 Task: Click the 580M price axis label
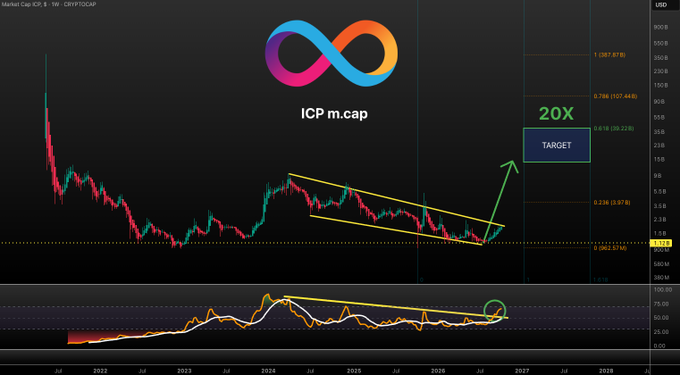tap(660, 264)
